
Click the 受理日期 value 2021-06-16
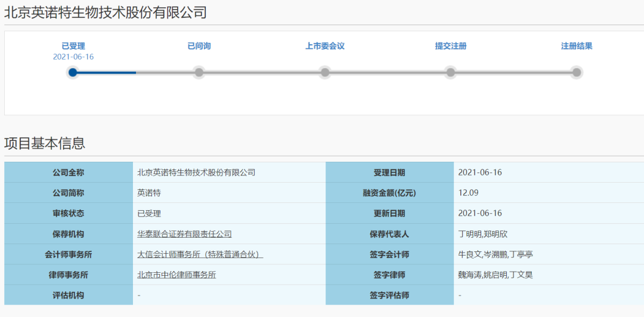tap(479, 173)
